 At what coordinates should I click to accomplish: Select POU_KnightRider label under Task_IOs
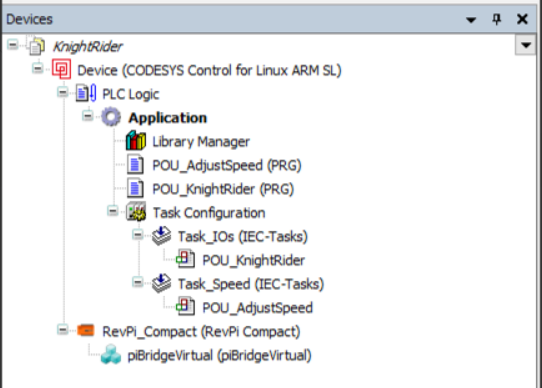tap(254, 260)
